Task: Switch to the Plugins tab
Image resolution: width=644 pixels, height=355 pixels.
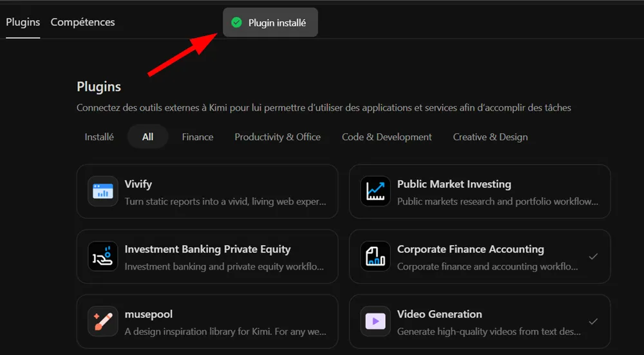Action: pyautogui.click(x=23, y=22)
